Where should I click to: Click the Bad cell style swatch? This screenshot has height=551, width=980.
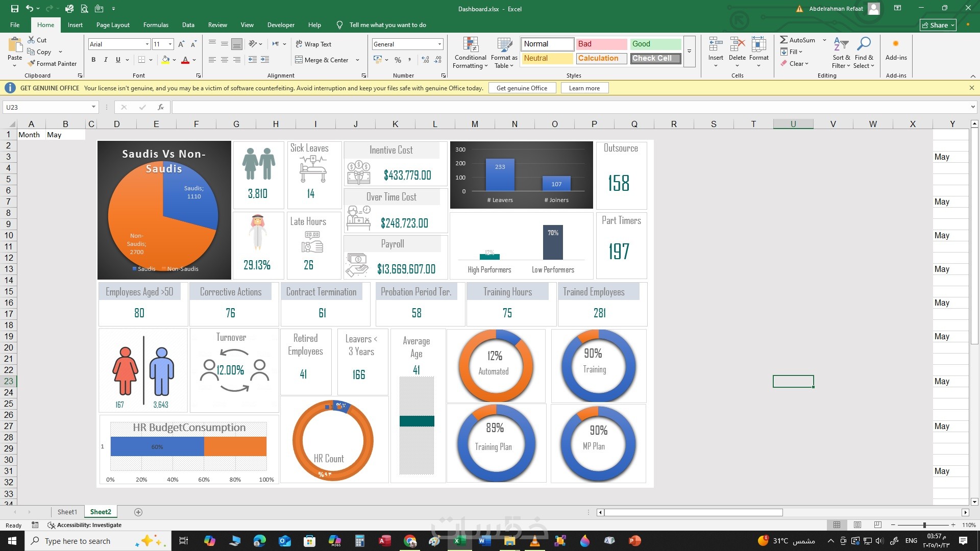point(601,44)
